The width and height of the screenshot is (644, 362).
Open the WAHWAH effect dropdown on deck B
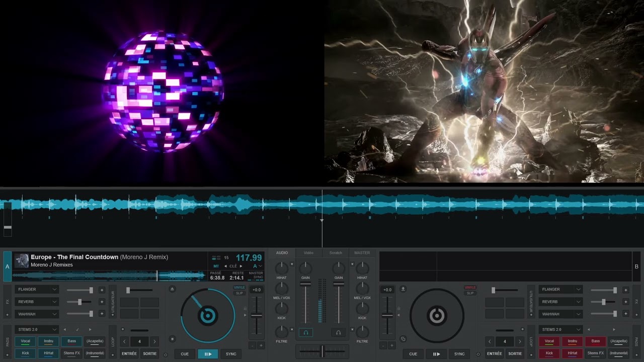[561, 314]
